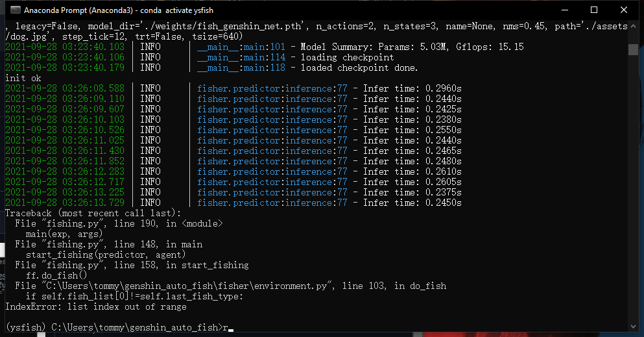Click '__main__:main:118' source reference
The height and width of the screenshot is (337, 644).
(x=241, y=68)
